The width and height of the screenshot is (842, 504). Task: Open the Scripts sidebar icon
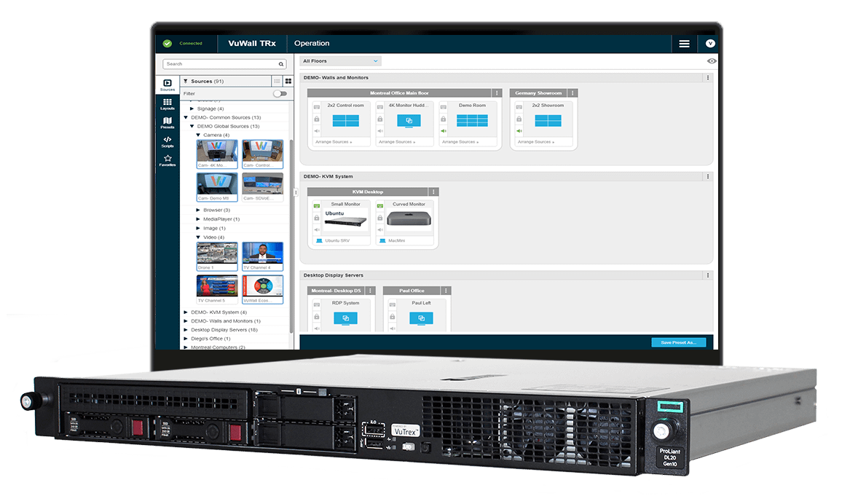168,141
